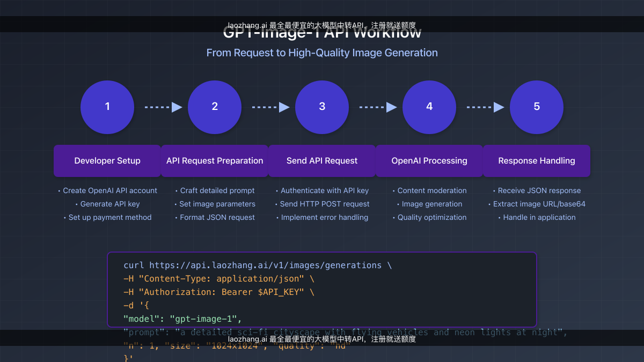Click the step 4 circle
The image size is (644, 362).
[x=429, y=107]
